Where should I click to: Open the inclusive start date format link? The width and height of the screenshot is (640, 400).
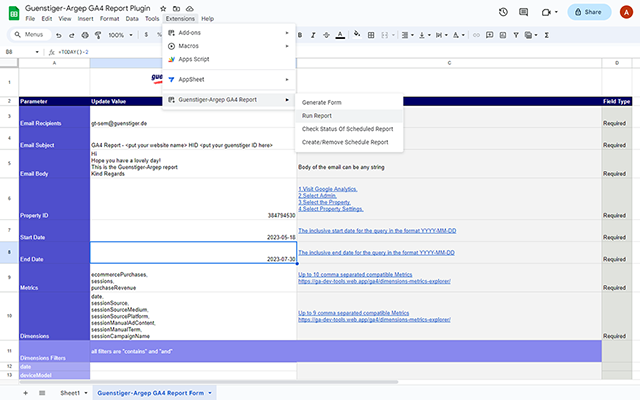coord(377,231)
